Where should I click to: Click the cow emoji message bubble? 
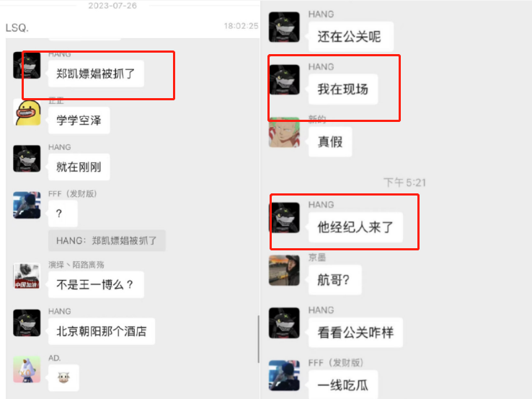(x=63, y=377)
